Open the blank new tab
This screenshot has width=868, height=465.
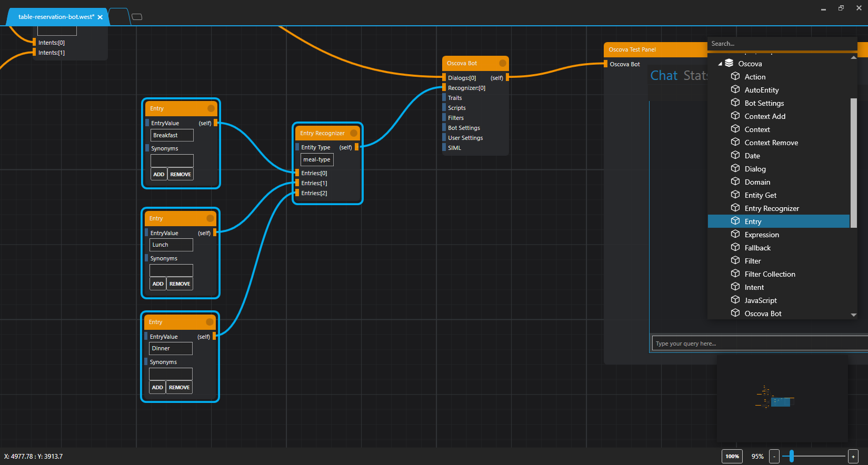119,17
